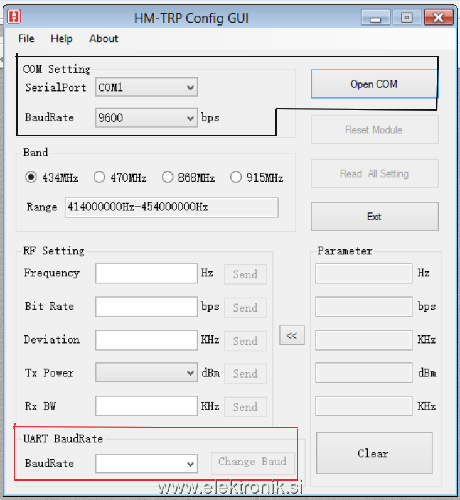Click the HM-TRP app icon in title bar
460x500 pixels.
tap(14, 17)
